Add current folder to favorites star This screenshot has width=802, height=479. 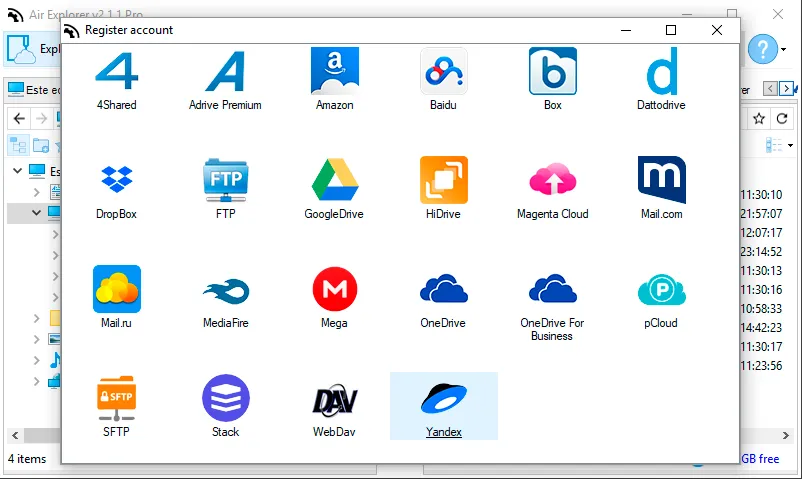pyautogui.click(x=759, y=119)
